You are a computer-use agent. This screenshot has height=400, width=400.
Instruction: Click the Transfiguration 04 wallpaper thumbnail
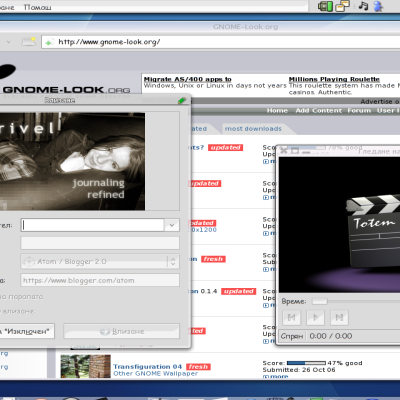[x=85, y=366]
